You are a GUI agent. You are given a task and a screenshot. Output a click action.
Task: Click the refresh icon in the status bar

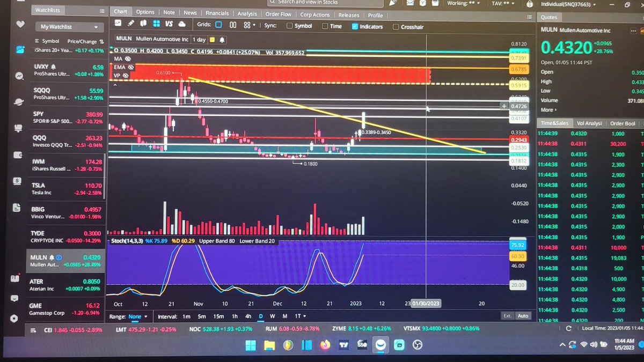(x=569, y=328)
